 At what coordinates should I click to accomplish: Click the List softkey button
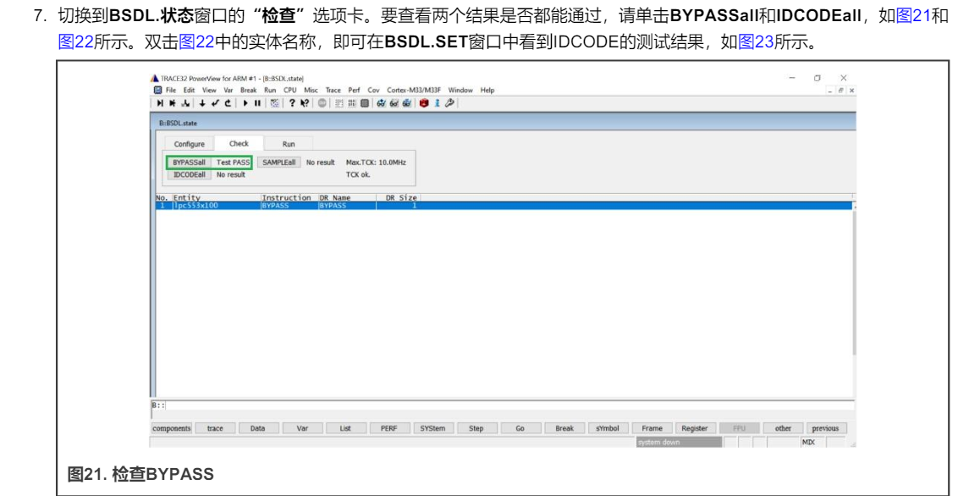(x=345, y=428)
